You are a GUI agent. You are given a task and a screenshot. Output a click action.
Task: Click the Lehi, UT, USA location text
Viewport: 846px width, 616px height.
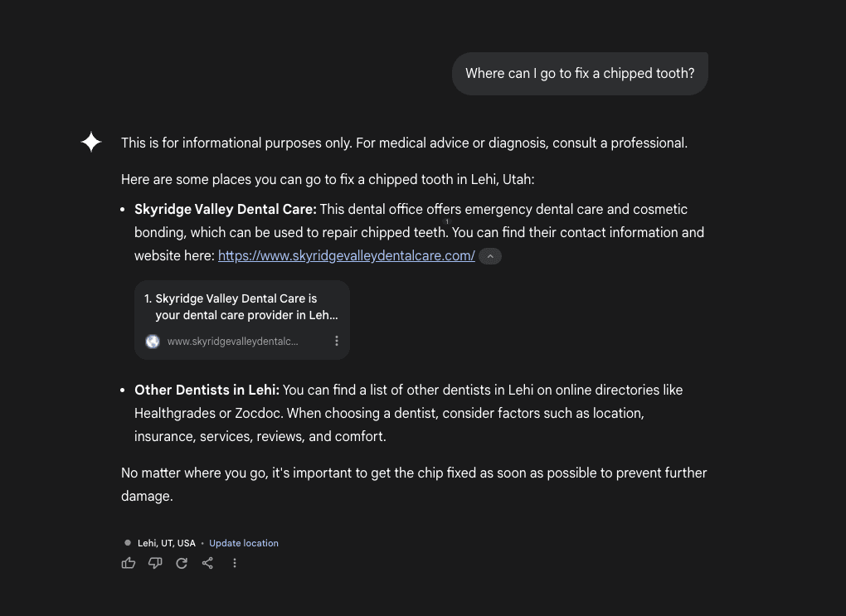(167, 543)
